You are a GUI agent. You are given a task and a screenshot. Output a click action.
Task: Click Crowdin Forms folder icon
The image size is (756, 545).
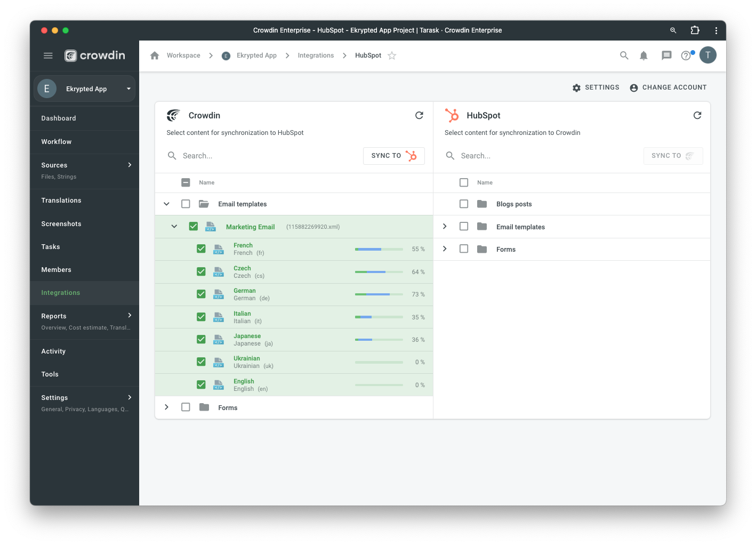tap(204, 407)
